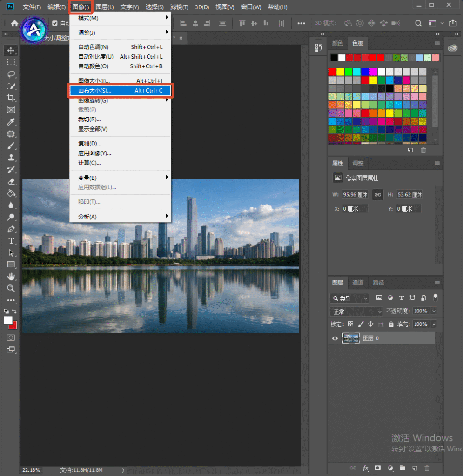Screen dimensions: 463x476
Task: Select the Zoom tool
Action: click(11, 288)
